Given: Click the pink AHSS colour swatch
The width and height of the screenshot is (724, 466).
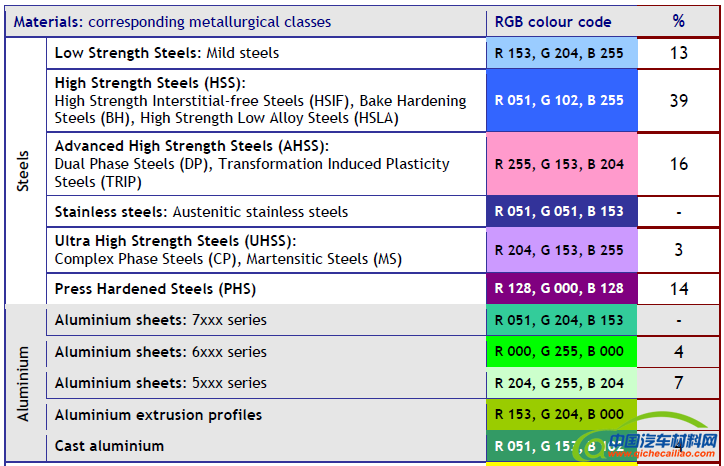Looking at the screenshot, I should [561, 164].
